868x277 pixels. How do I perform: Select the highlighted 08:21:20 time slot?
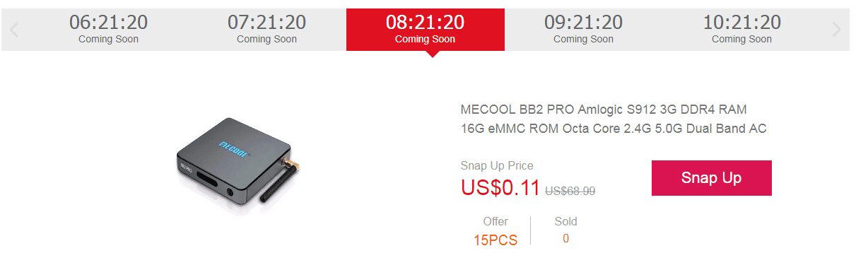(426, 30)
